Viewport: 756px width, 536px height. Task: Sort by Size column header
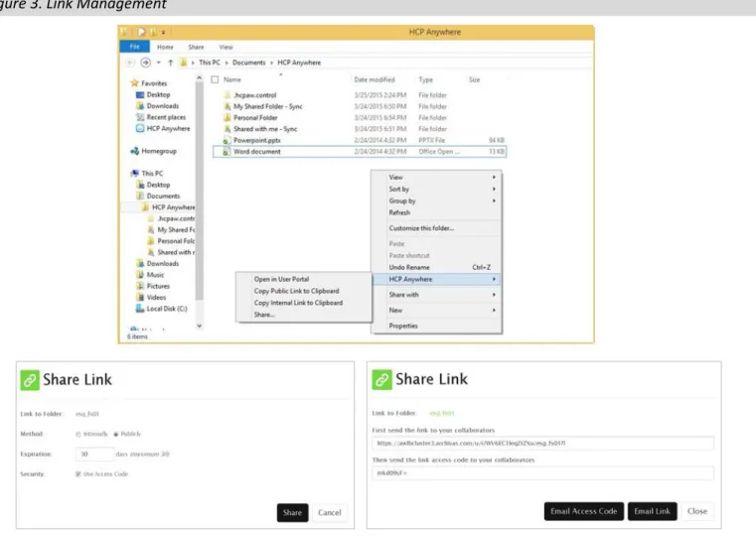tap(475, 80)
